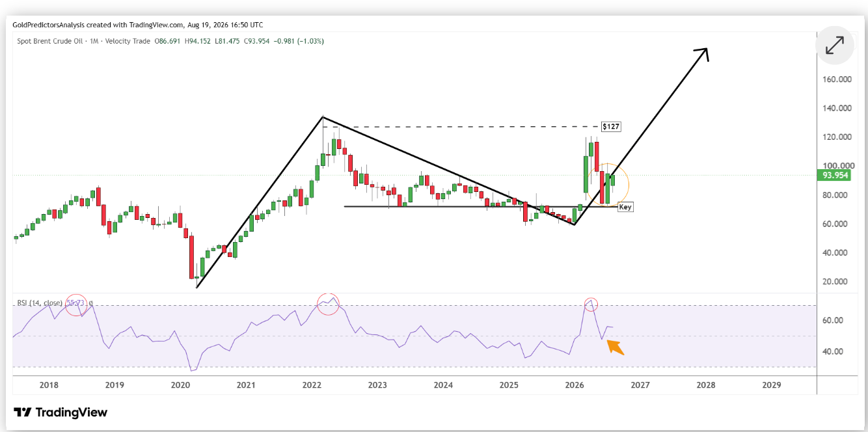Click the Velocity Trade source label
Viewport: 868px width, 432px height.
pyautogui.click(x=128, y=41)
